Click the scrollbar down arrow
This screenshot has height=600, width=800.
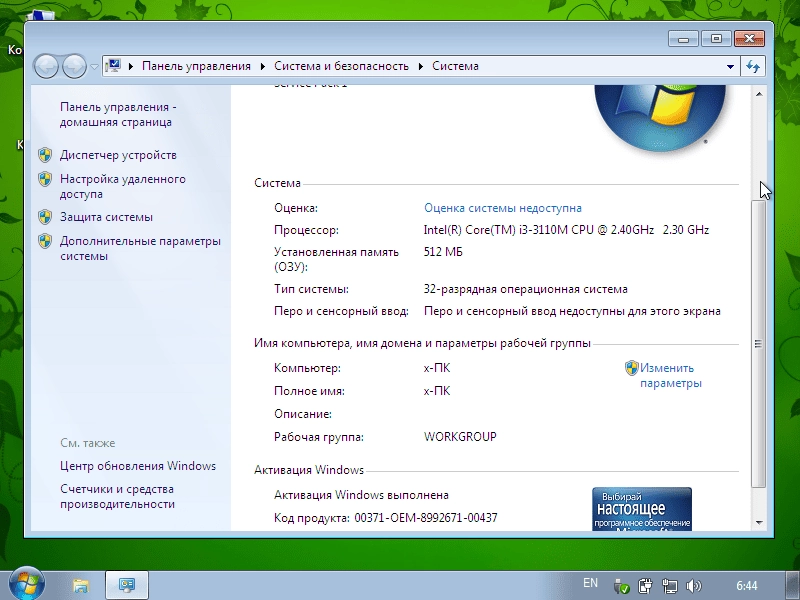click(x=759, y=522)
